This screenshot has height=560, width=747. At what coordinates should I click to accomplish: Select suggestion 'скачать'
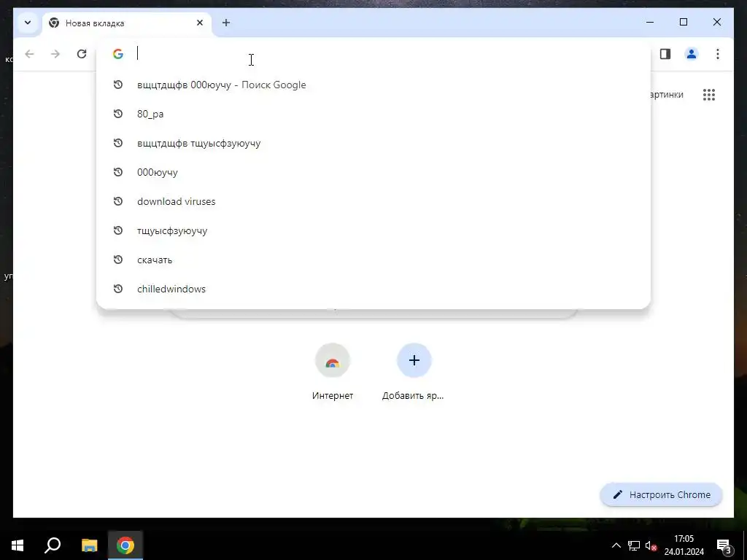(373, 260)
